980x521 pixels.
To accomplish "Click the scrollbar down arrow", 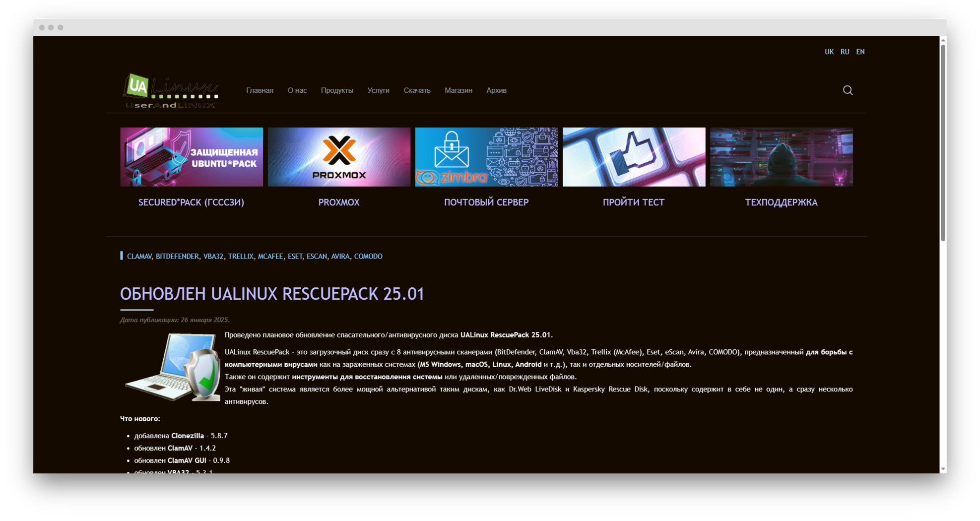I will pyautogui.click(x=943, y=469).
